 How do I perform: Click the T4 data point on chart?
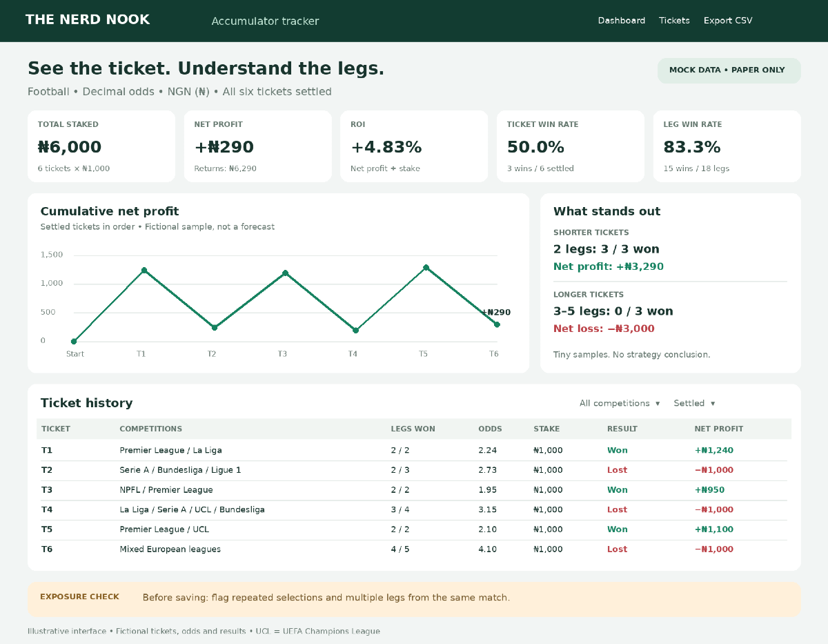click(355, 330)
